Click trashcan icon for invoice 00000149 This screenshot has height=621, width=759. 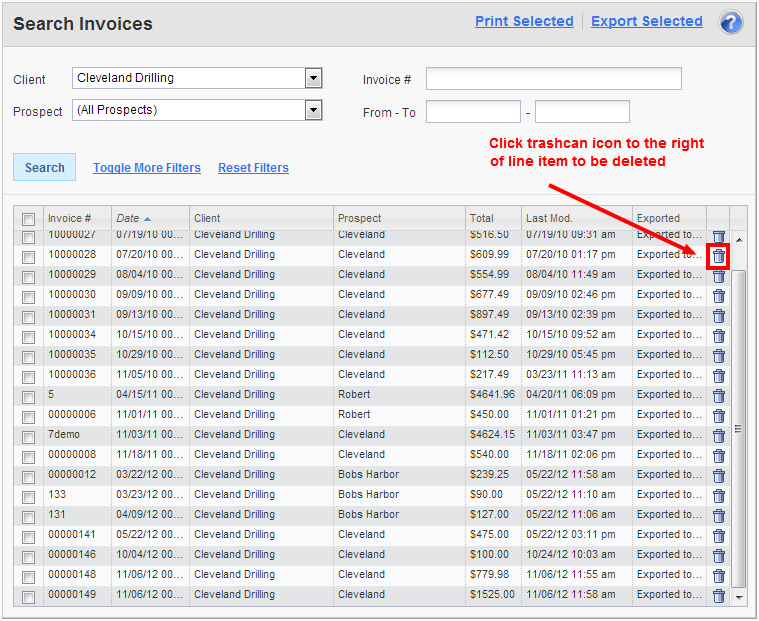point(718,595)
